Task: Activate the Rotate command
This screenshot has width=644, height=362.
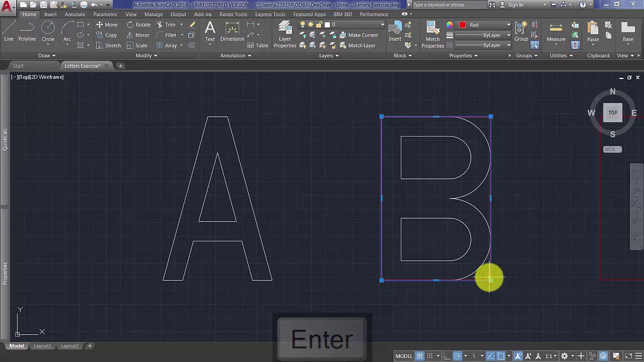Action: click(139, 25)
